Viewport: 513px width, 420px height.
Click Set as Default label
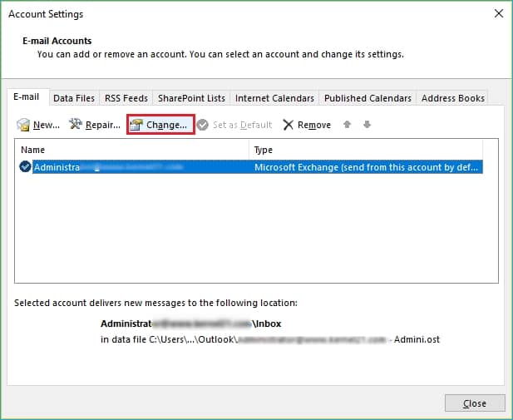click(242, 125)
